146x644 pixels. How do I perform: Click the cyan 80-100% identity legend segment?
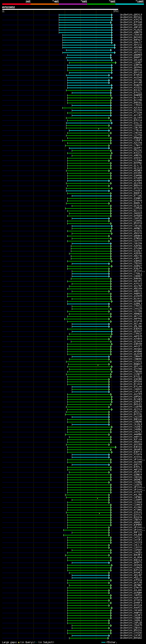130,4
